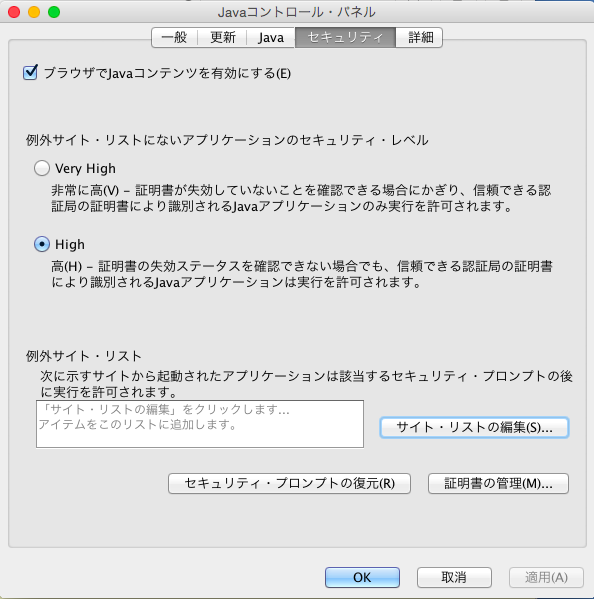Select the Java tab
The image size is (594, 599).
pos(270,37)
